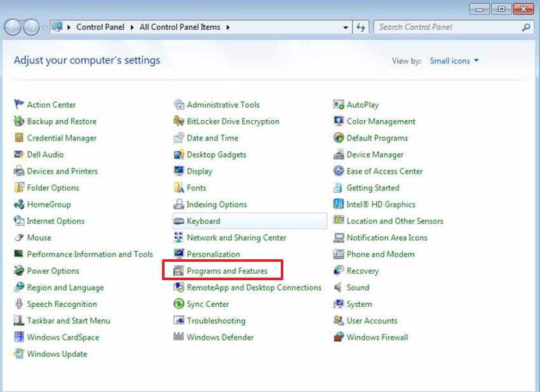Image resolution: width=540 pixels, height=392 pixels.
Task: Open Credential Manager icon
Action: tap(19, 137)
